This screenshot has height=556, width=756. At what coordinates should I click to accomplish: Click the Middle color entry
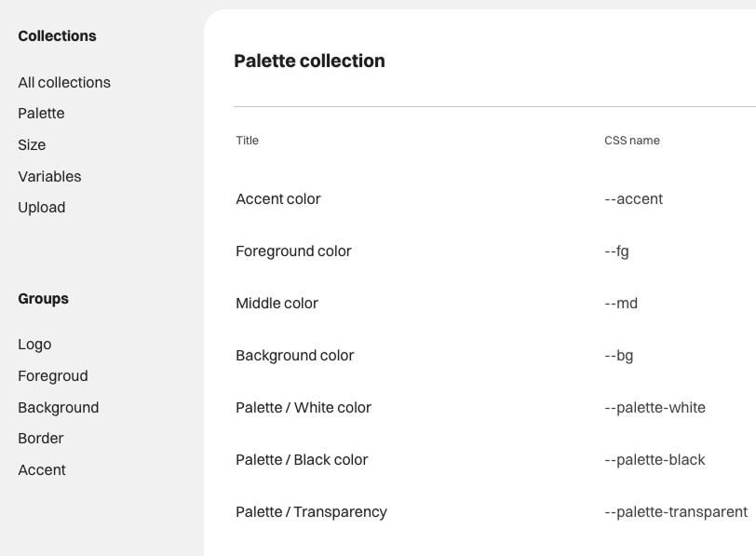[277, 303]
